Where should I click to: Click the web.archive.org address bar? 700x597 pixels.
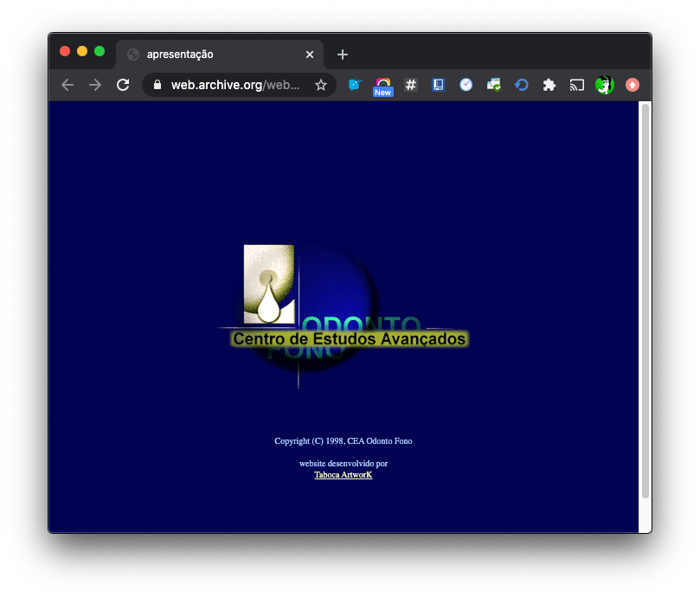point(234,85)
